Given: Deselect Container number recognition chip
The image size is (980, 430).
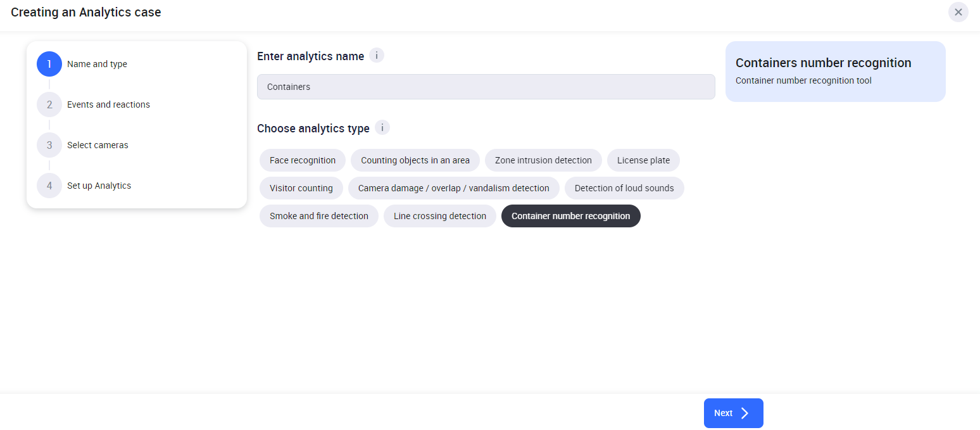Looking at the screenshot, I should pos(570,216).
